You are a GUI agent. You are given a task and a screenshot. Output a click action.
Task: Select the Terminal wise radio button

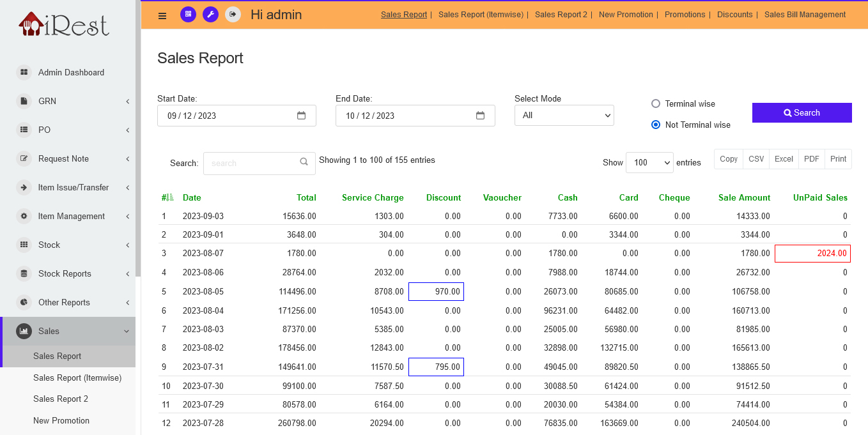[655, 103]
